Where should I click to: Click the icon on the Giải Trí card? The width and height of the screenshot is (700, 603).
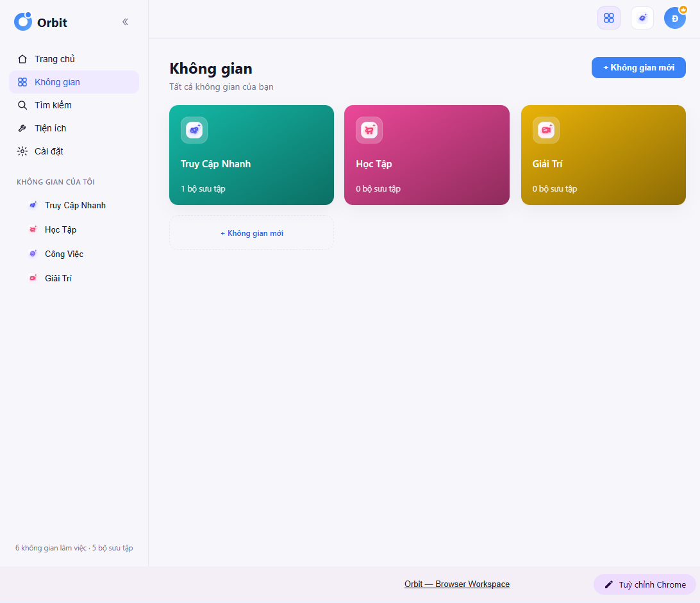tap(546, 130)
